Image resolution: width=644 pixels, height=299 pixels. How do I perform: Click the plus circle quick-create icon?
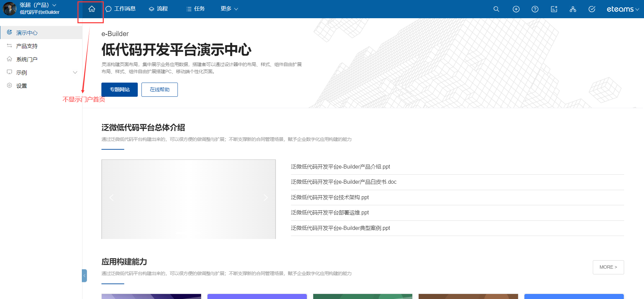516,9
